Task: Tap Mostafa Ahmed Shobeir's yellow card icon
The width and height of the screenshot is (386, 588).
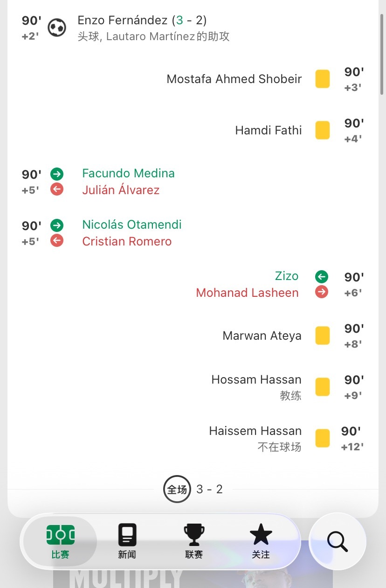Action: (323, 79)
